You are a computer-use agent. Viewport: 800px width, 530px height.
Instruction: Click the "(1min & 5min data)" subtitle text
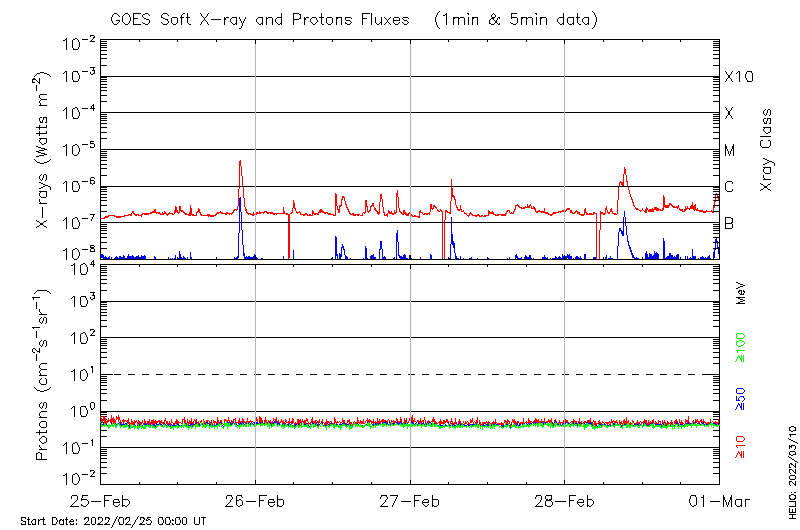point(517,19)
